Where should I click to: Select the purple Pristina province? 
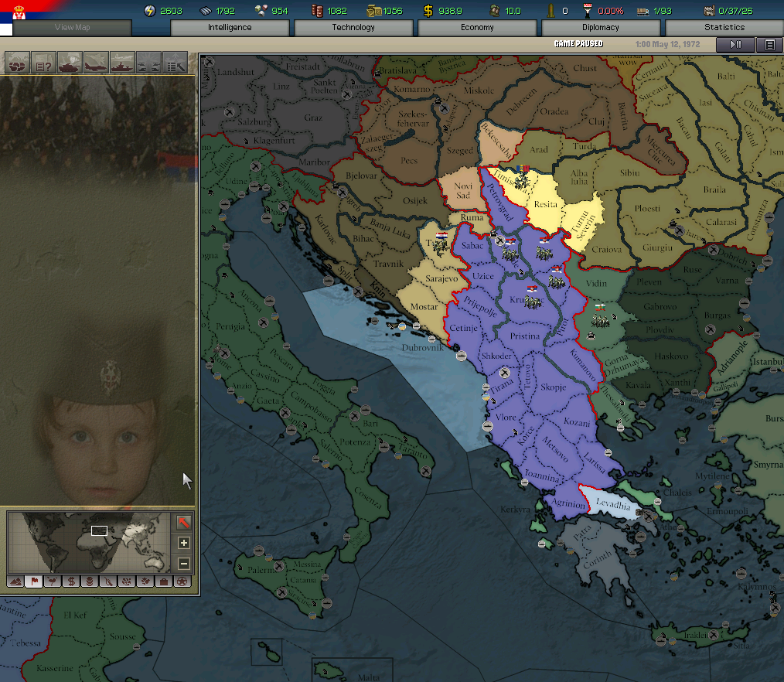(x=525, y=336)
